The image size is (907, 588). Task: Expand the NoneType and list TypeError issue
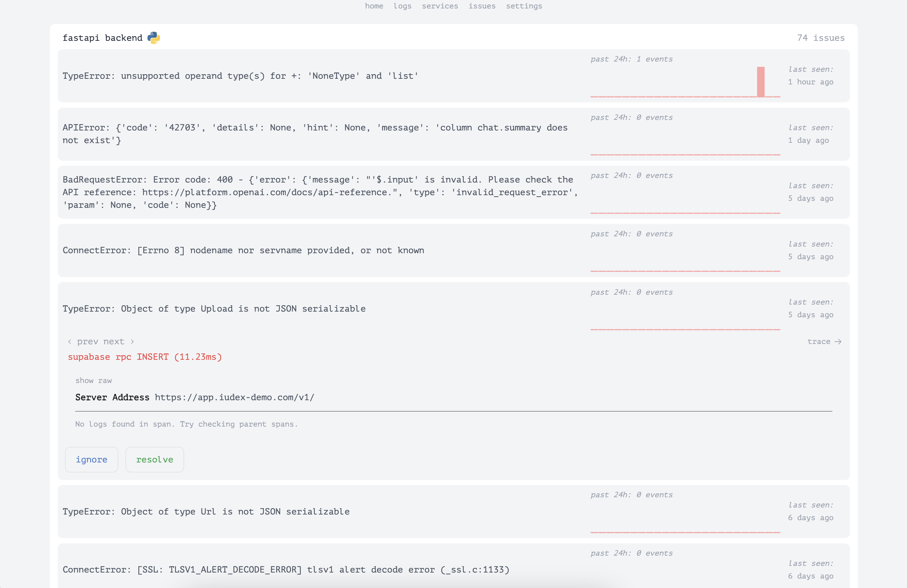tap(240, 76)
